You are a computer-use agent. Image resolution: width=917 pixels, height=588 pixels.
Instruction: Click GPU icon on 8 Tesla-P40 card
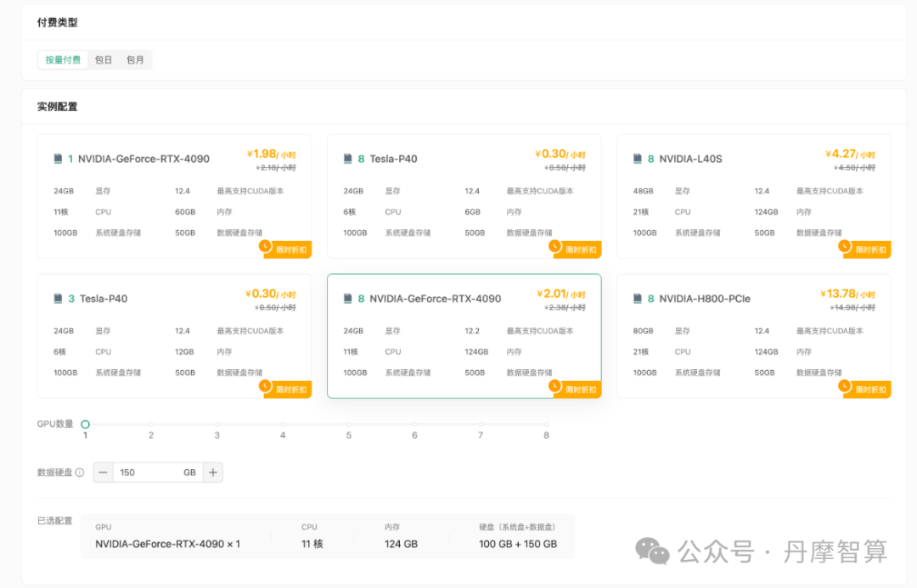348,159
